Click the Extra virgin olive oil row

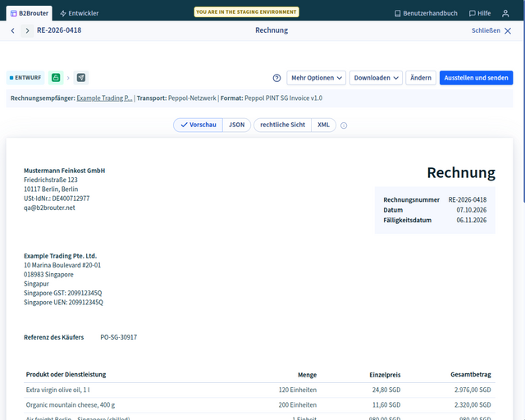click(x=259, y=390)
